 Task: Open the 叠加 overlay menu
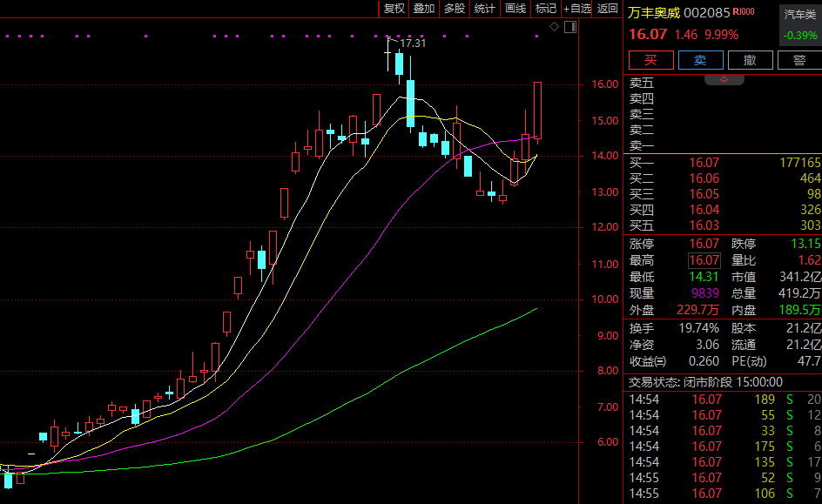pyautogui.click(x=424, y=9)
